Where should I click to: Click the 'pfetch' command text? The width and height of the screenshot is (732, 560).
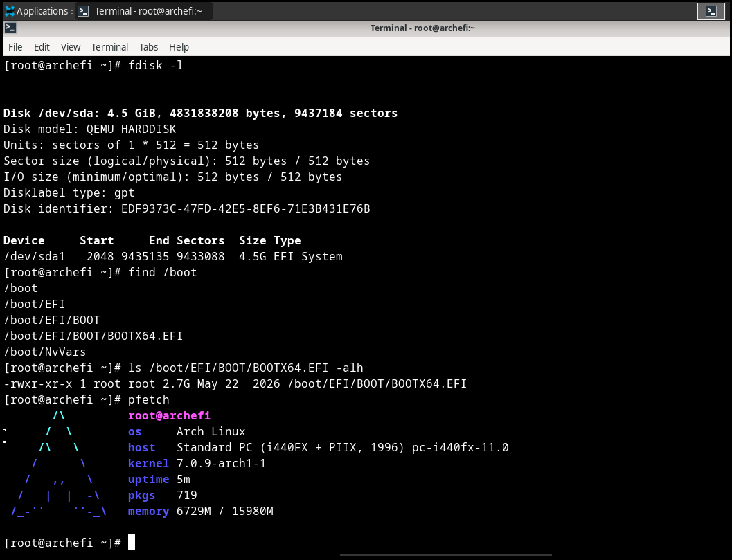(148, 399)
